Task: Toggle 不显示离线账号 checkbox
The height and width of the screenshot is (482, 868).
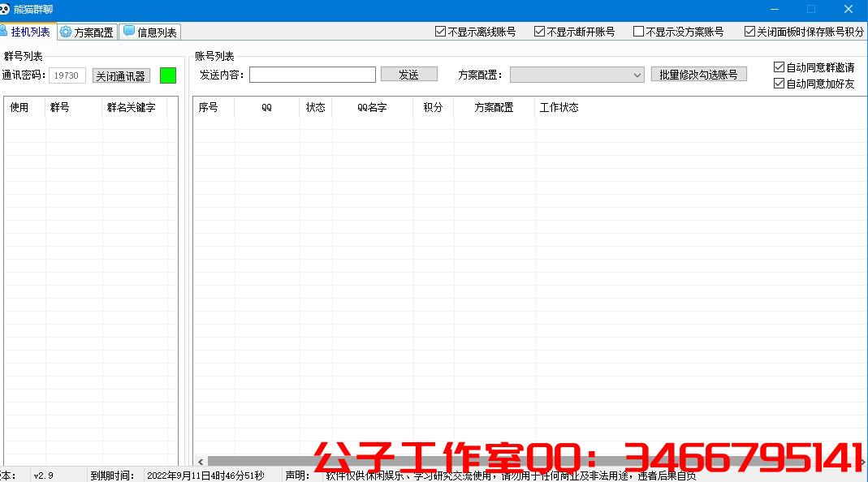Action: pos(475,32)
